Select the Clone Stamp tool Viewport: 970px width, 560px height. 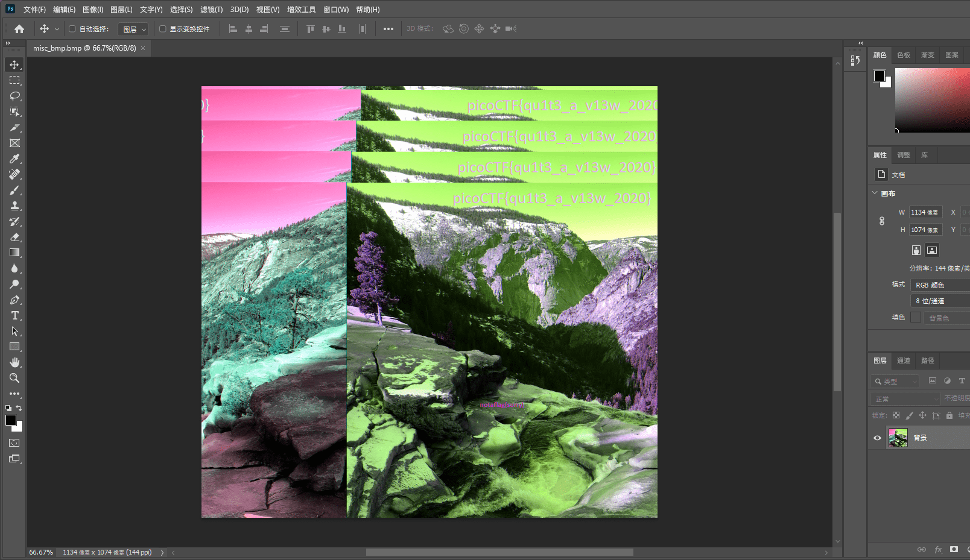[x=14, y=206]
